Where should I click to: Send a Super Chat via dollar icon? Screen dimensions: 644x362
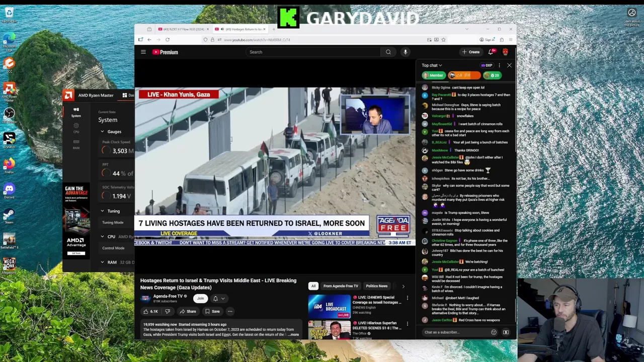pyautogui.click(x=506, y=332)
